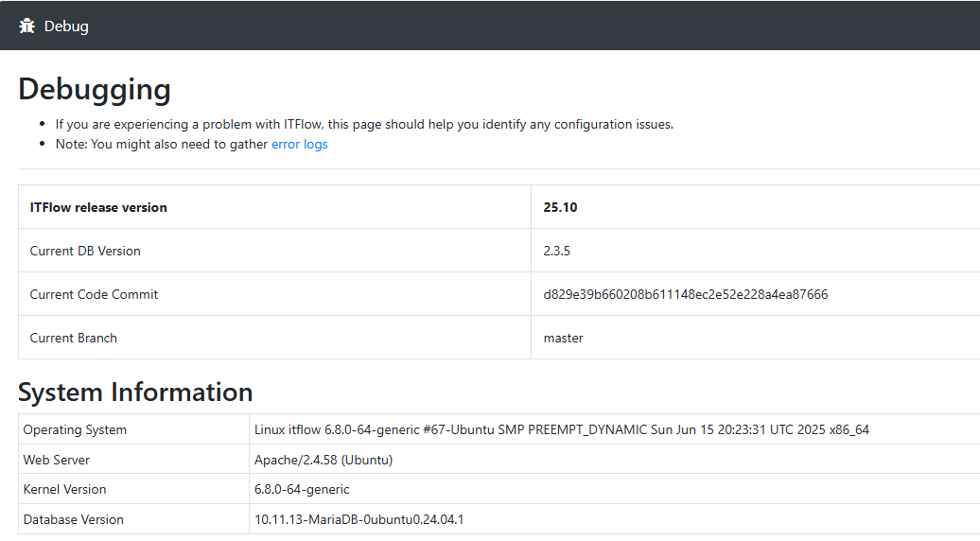Click the Current DB Version label
This screenshot has width=980, height=541.
[x=85, y=251]
